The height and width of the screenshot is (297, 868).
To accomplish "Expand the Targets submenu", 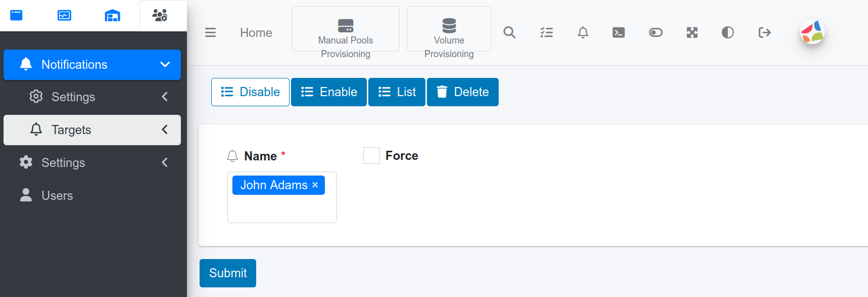I will point(92,130).
